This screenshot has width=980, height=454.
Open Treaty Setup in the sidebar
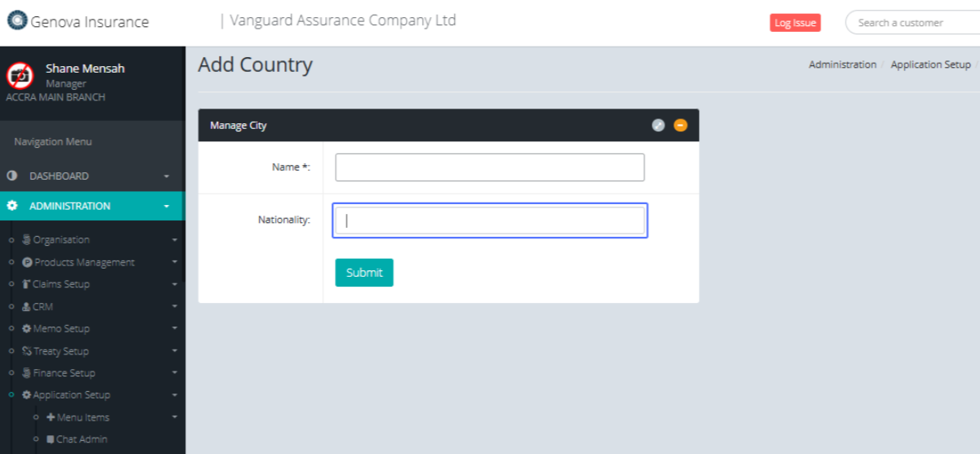[60, 351]
